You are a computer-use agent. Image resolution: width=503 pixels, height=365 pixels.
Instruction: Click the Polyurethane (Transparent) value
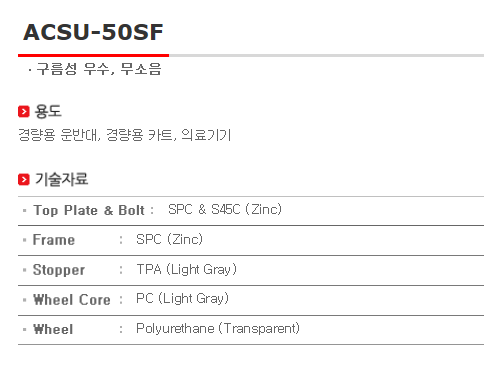(218, 329)
